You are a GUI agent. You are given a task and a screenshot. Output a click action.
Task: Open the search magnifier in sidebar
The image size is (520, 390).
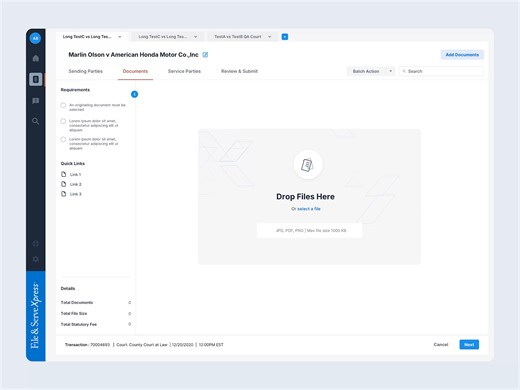(x=36, y=121)
